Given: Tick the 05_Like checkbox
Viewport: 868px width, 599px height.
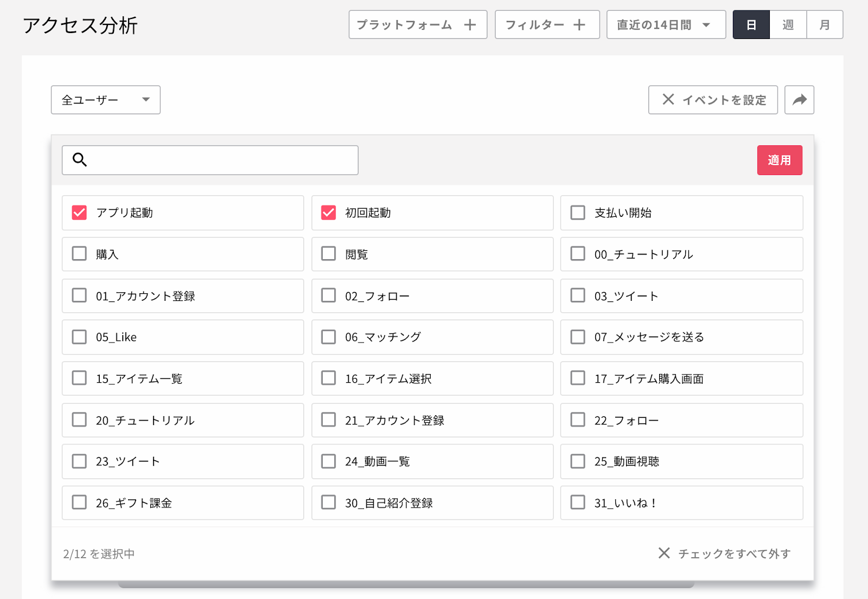Looking at the screenshot, I should pyautogui.click(x=79, y=337).
